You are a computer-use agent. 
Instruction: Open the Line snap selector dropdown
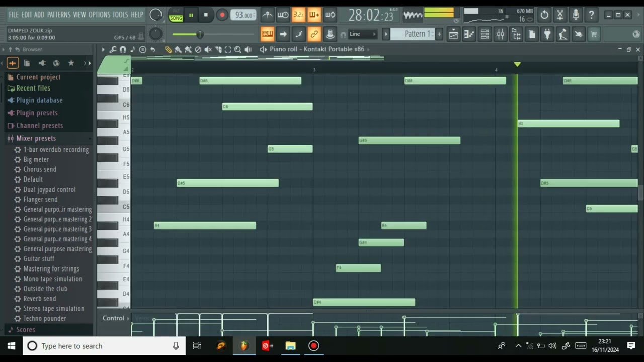363,34
